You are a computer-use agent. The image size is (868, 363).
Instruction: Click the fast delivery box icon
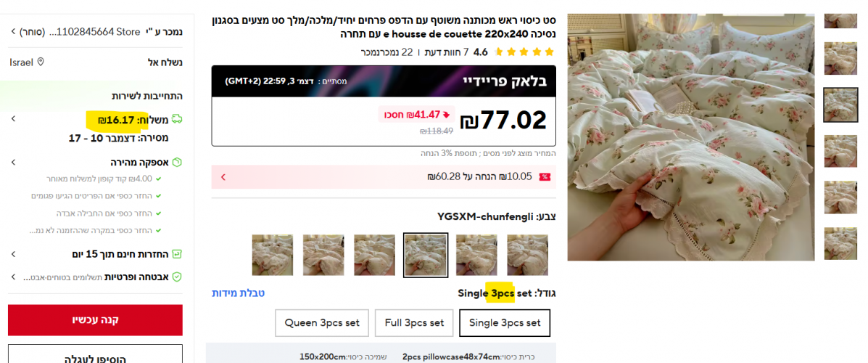point(177,163)
